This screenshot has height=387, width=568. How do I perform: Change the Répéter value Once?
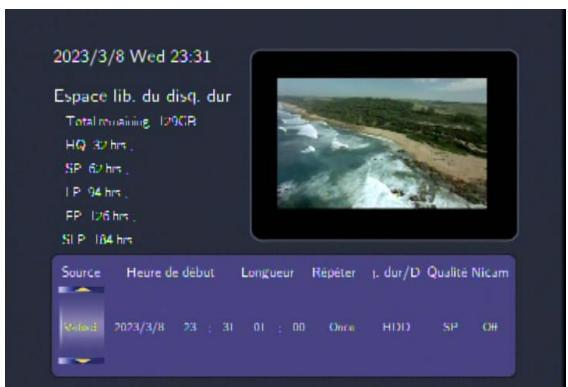click(x=342, y=327)
